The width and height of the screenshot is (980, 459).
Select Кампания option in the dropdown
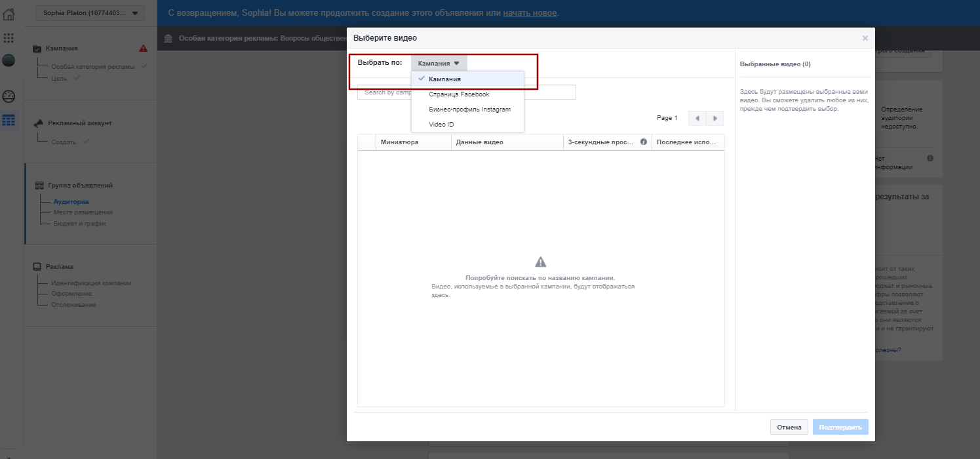pos(444,79)
